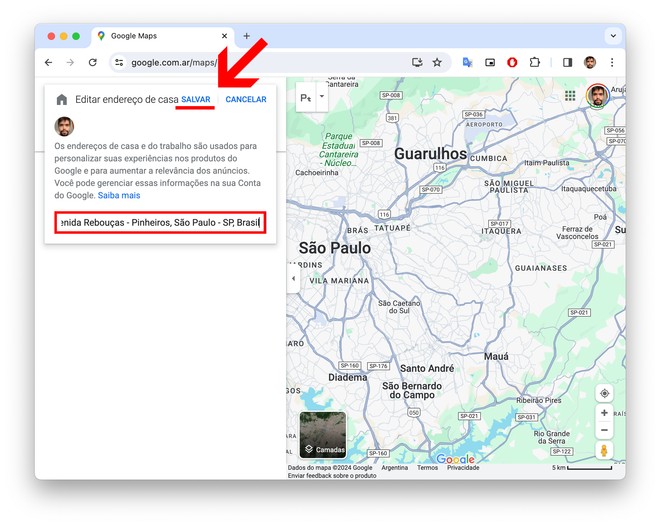This screenshot has height=525, width=660.
Task: Click the Ferraz de Vasconcelos label
Action: [x=577, y=232]
